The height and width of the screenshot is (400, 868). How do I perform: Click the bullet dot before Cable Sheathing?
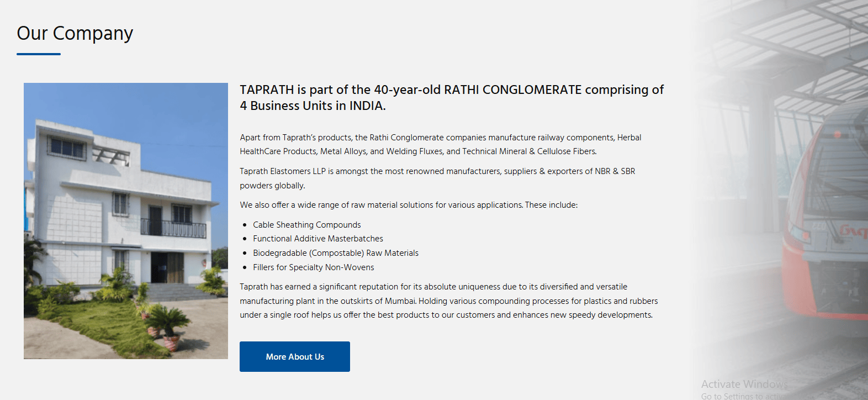point(245,225)
